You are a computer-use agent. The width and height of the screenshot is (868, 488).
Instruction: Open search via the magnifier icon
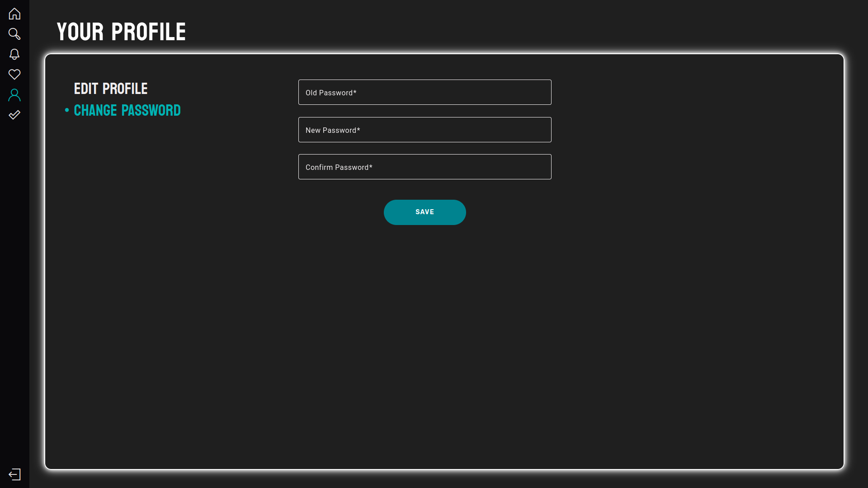pyautogui.click(x=14, y=34)
